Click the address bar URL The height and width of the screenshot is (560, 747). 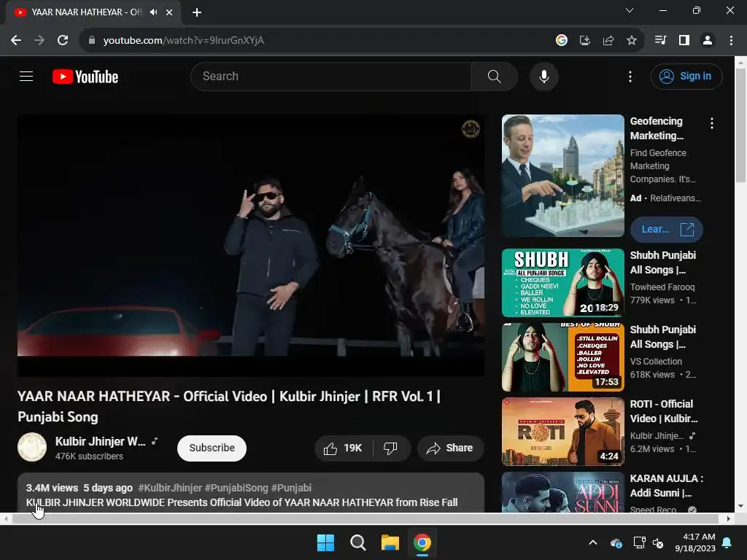[183, 41]
